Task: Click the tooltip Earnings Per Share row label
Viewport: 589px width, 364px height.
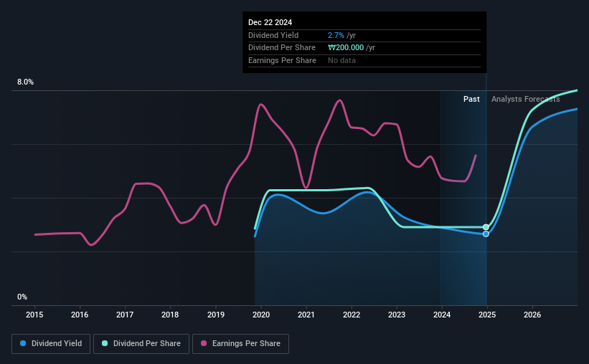Action: click(282, 60)
